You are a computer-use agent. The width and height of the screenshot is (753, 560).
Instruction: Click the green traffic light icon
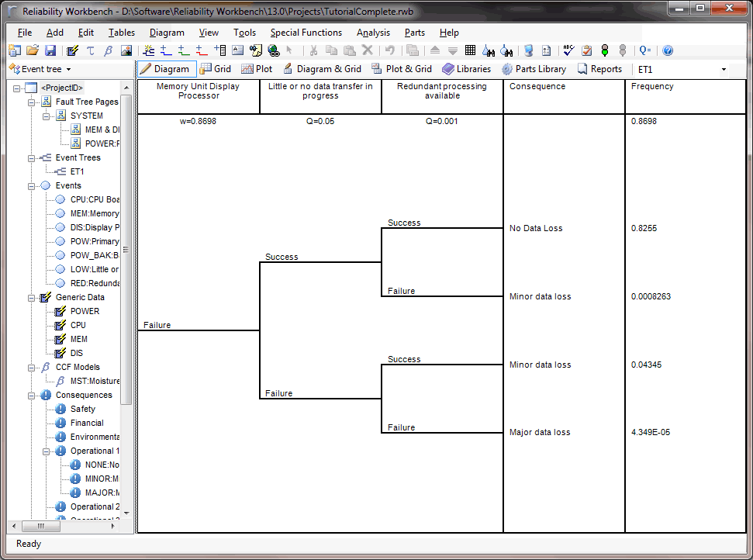606,50
